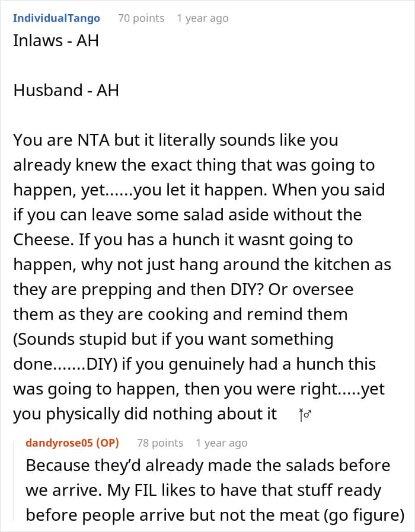Click the 70 points score

coord(141,18)
